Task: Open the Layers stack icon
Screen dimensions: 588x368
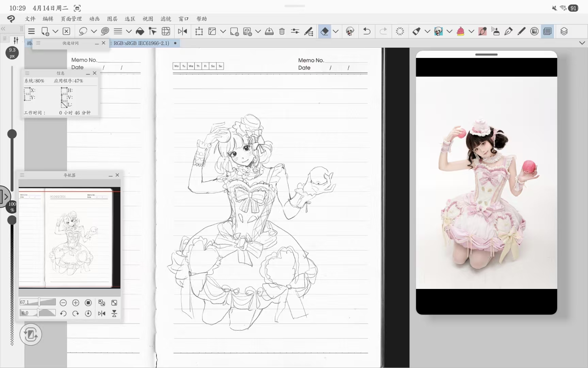Action: tap(564, 31)
